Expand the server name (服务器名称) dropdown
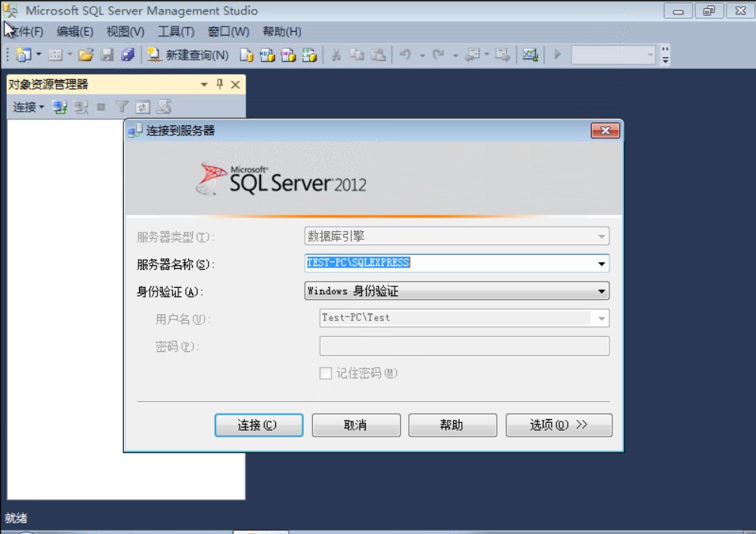Image resolution: width=756 pixels, height=534 pixels. point(602,264)
